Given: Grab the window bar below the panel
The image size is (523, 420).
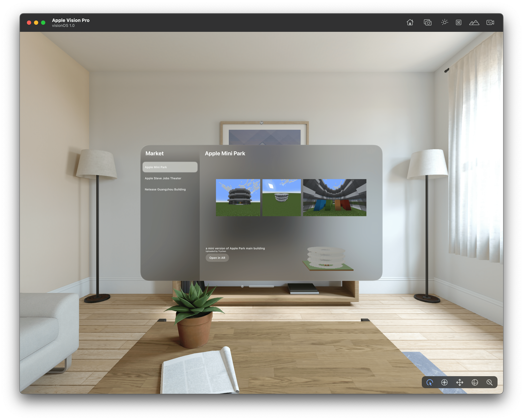Looking at the screenshot, I should coord(261,287).
